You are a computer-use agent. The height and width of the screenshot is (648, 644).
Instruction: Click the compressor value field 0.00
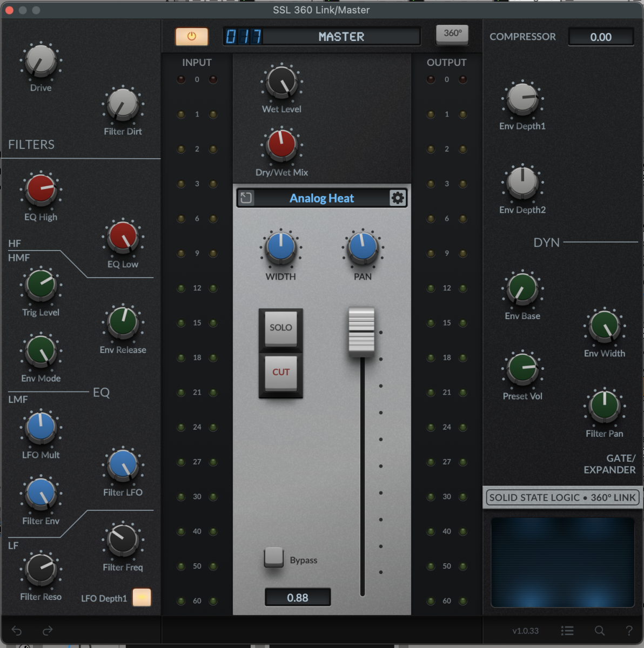(601, 37)
